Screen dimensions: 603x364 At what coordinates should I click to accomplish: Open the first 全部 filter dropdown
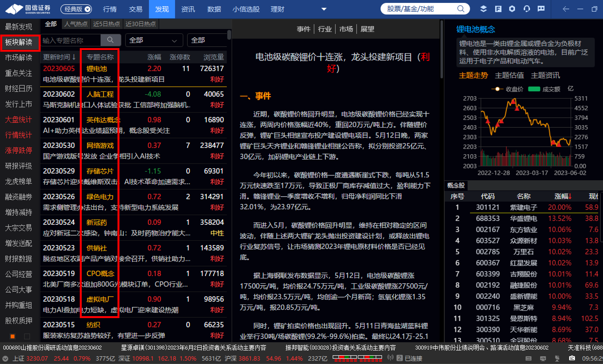[154, 40]
